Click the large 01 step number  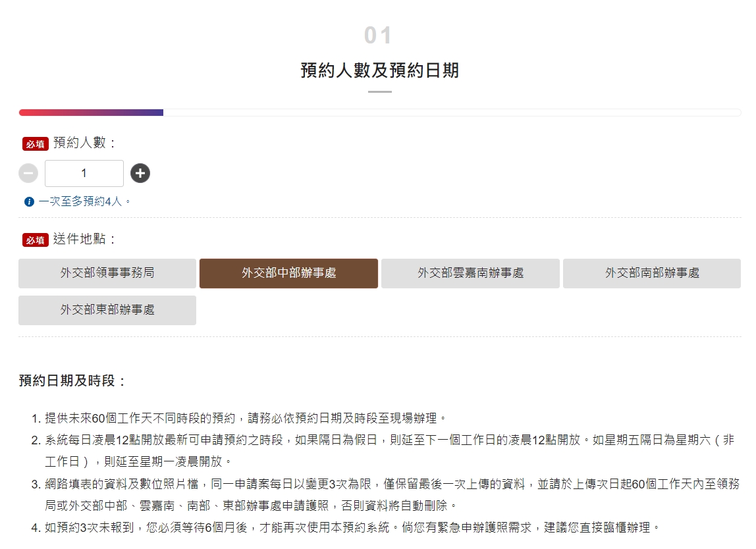pos(378,34)
